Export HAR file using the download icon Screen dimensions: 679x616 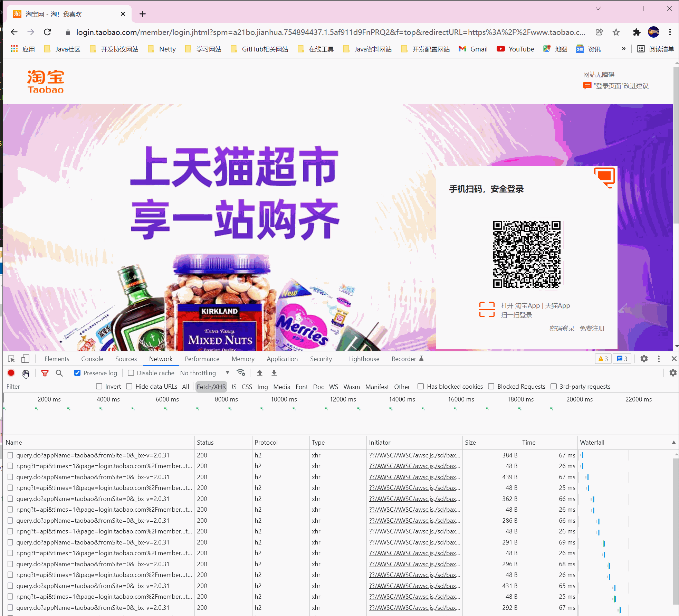274,373
